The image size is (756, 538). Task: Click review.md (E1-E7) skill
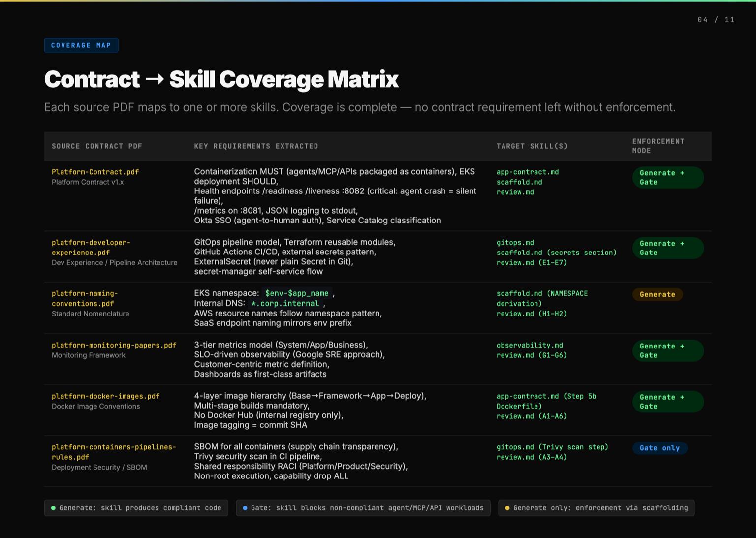(x=532, y=263)
